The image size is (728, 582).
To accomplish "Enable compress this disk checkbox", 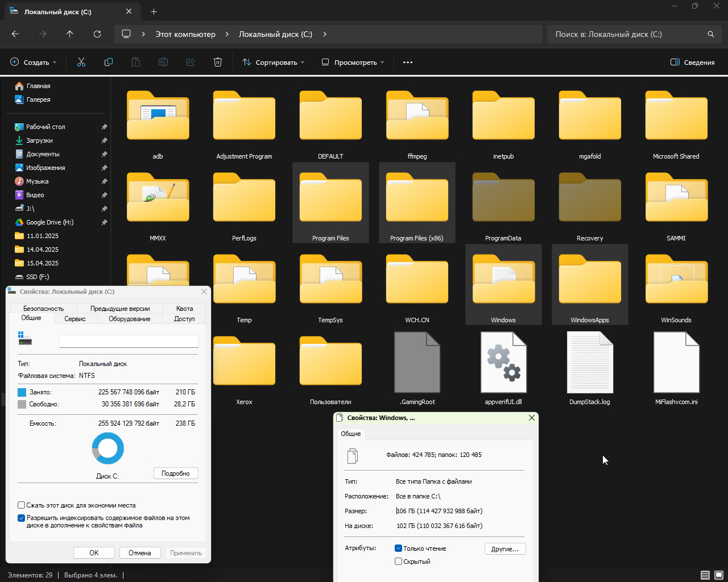I will pos(22,505).
